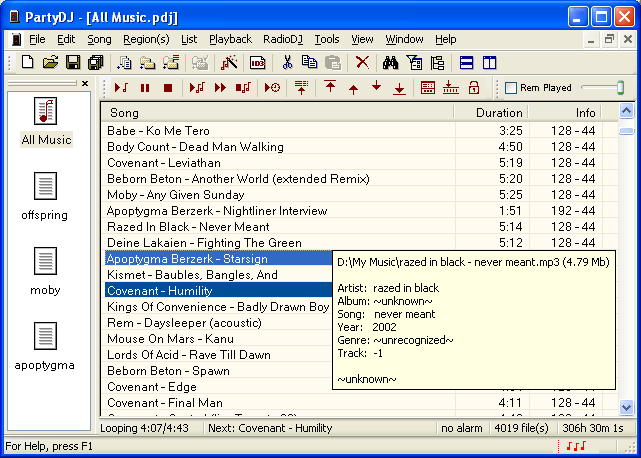641x458 pixels.
Task: Click play-next-song icon with notes
Action: point(197,88)
